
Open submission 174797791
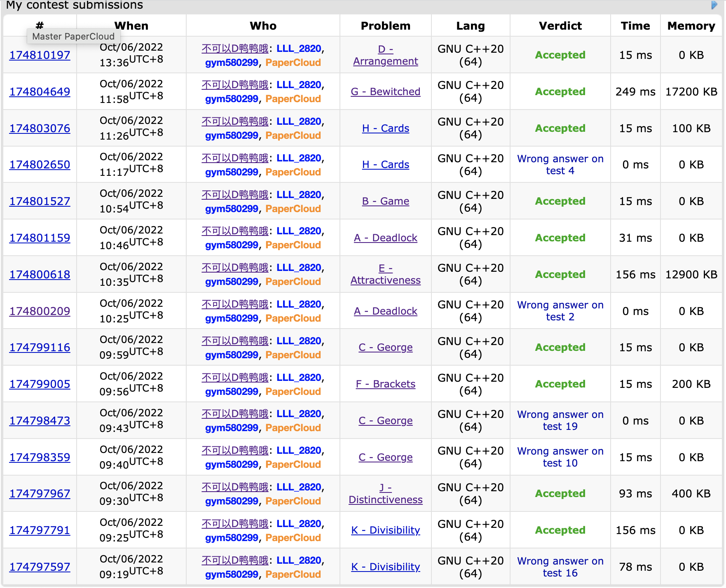[40, 530]
